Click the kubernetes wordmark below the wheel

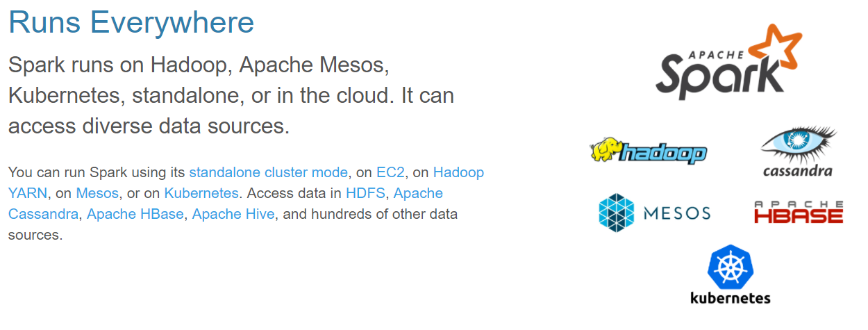[730, 298]
